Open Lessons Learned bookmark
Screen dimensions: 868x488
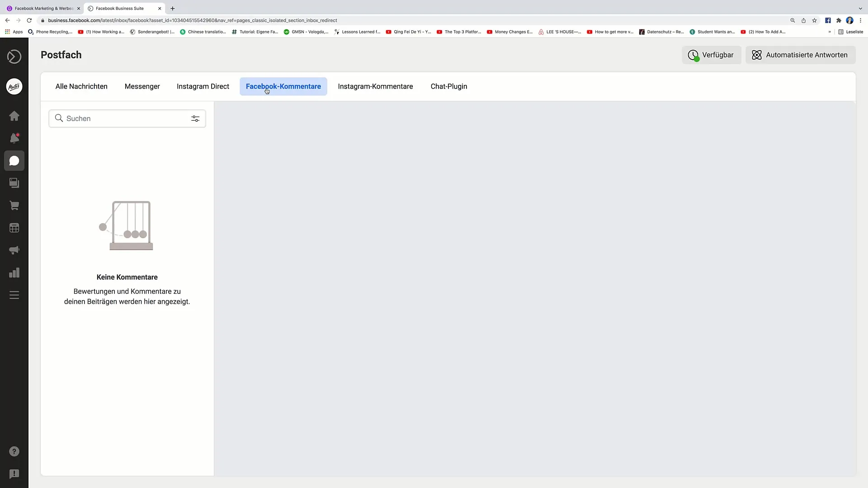[357, 32]
